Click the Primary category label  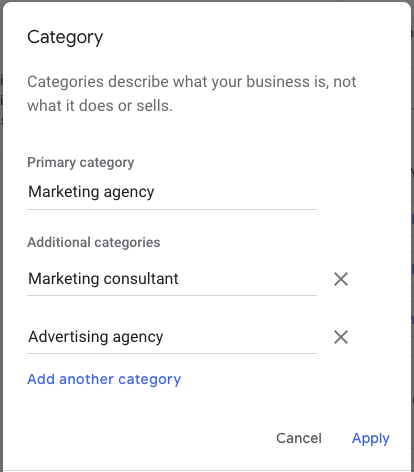coord(81,163)
